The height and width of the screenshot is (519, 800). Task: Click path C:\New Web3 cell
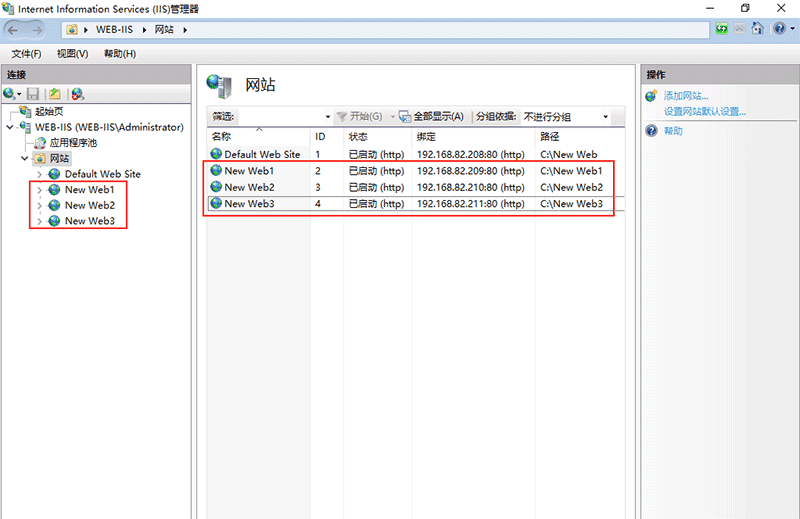point(571,204)
